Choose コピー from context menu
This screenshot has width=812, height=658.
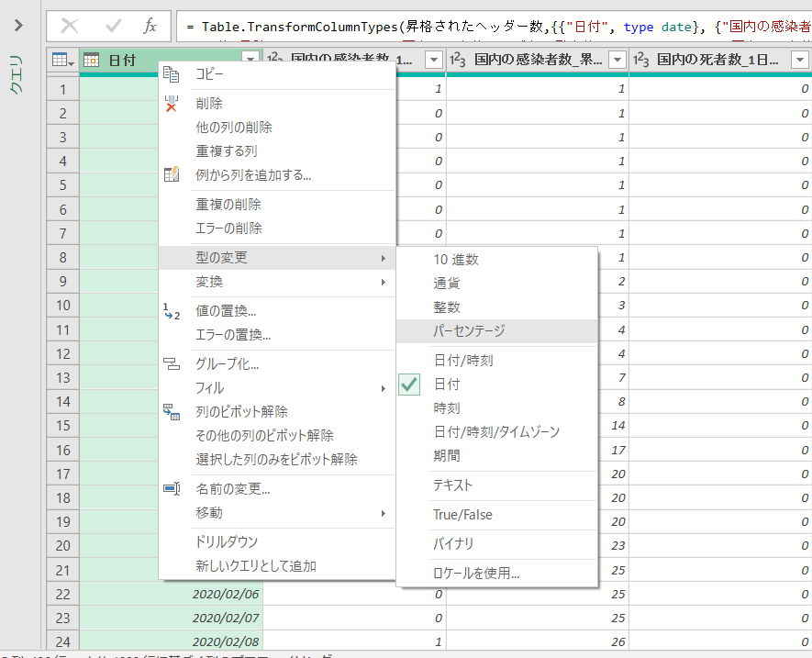[x=209, y=74]
